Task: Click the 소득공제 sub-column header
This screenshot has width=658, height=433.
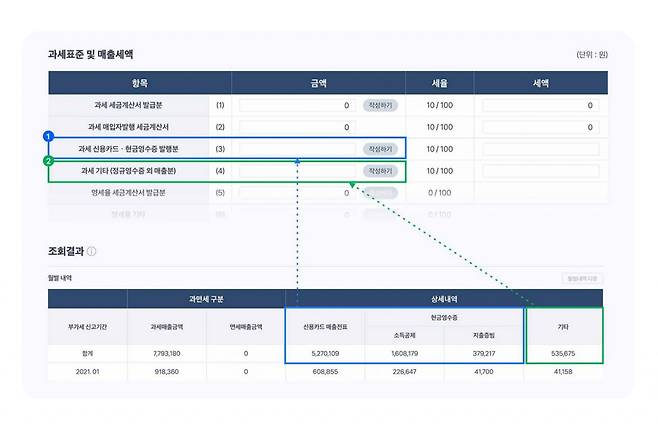Action: [405, 336]
